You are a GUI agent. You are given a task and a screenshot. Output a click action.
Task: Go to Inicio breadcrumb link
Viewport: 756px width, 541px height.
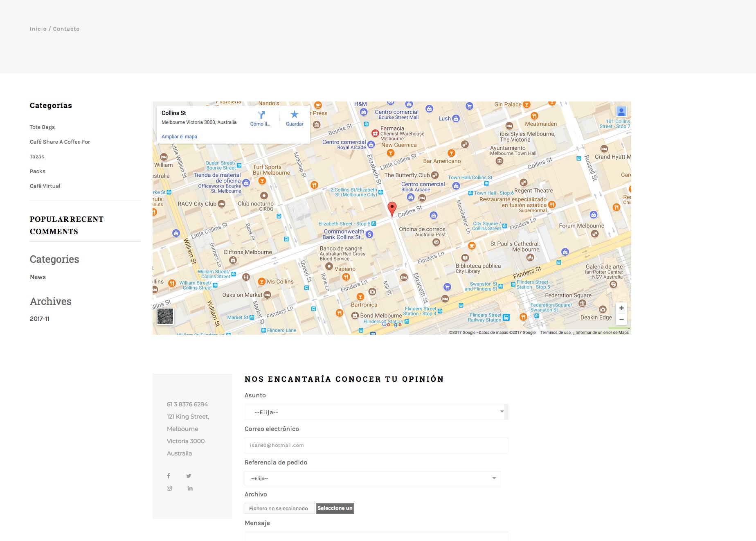(38, 29)
